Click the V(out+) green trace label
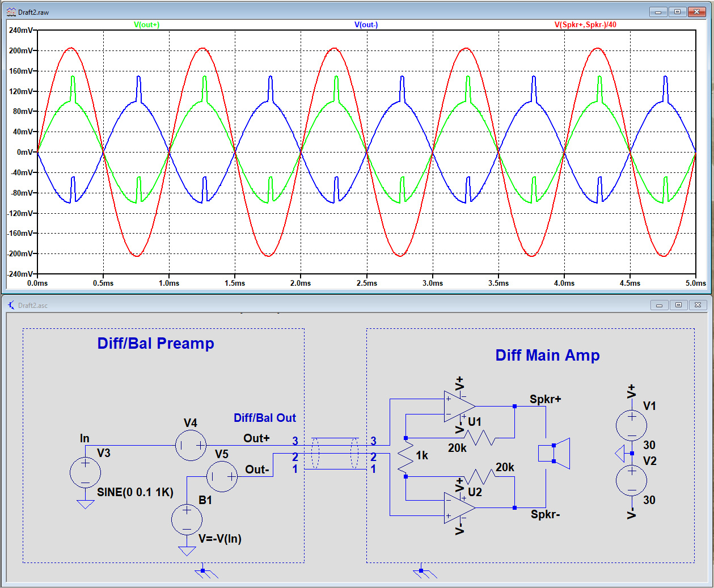Image resolution: width=714 pixels, height=588 pixels. point(146,25)
